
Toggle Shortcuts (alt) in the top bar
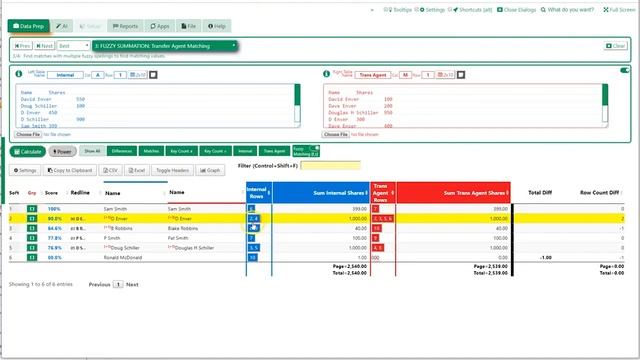(x=469, y=10)
